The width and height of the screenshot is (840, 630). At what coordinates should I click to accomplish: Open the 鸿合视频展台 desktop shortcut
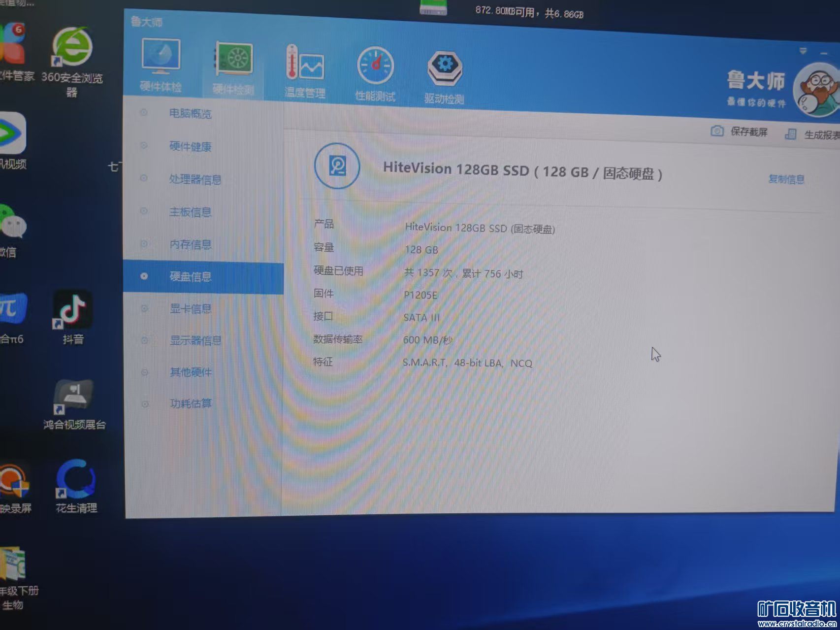[x=74, y=405]
